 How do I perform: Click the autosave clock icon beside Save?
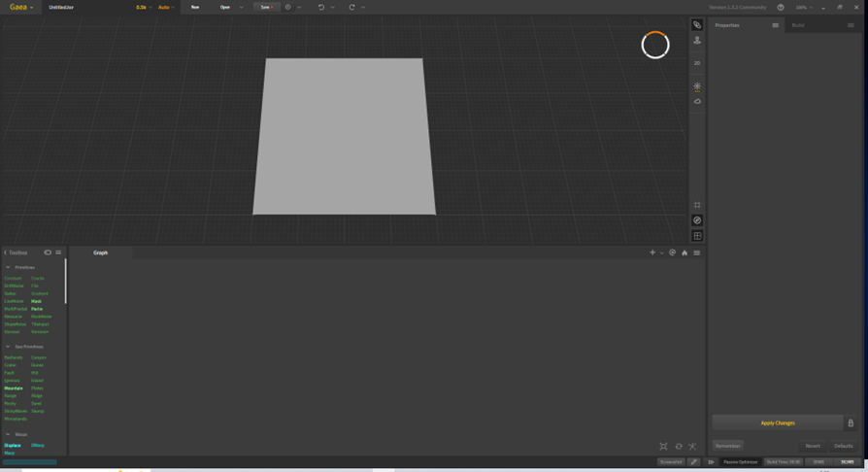(287, 7)
